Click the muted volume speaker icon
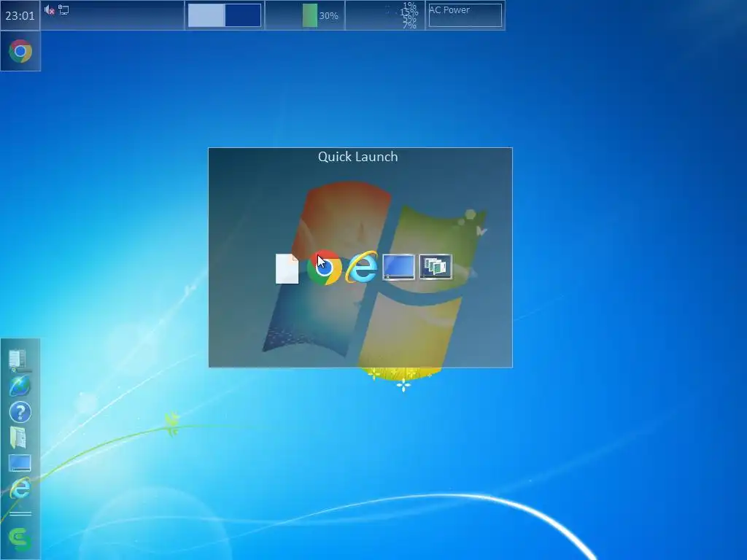747x560 pixels. [x=49, y=10]
